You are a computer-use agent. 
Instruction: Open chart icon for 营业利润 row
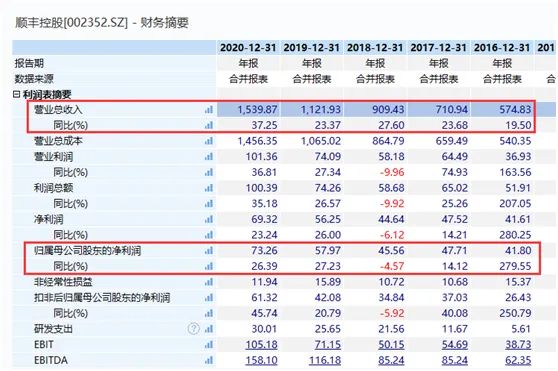pyautogui.click(x=209, y=157)
